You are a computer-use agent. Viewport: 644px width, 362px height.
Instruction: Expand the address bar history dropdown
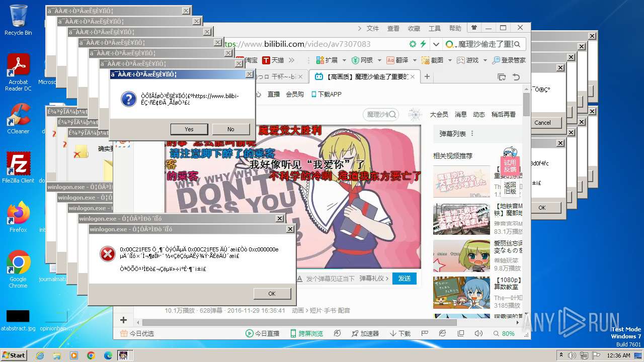pos(436,44)
